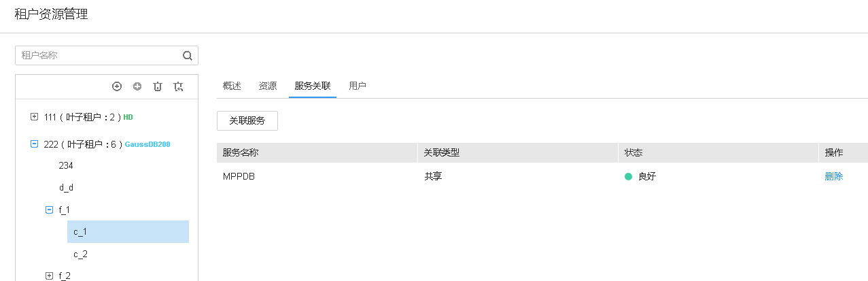Viewport: 868px width, 281px height.
Task: Expand tenant 111 in the tree
Action: 35,117
